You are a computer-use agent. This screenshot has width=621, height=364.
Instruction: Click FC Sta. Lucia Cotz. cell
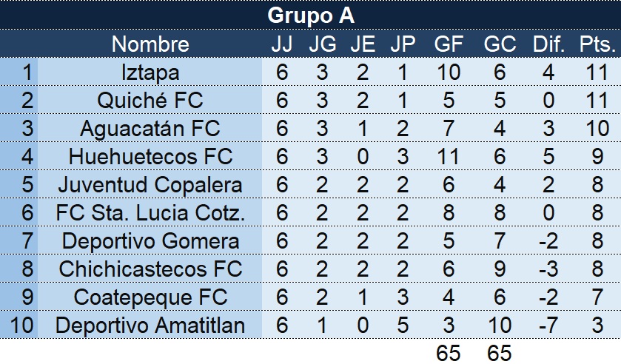point(150,212)
